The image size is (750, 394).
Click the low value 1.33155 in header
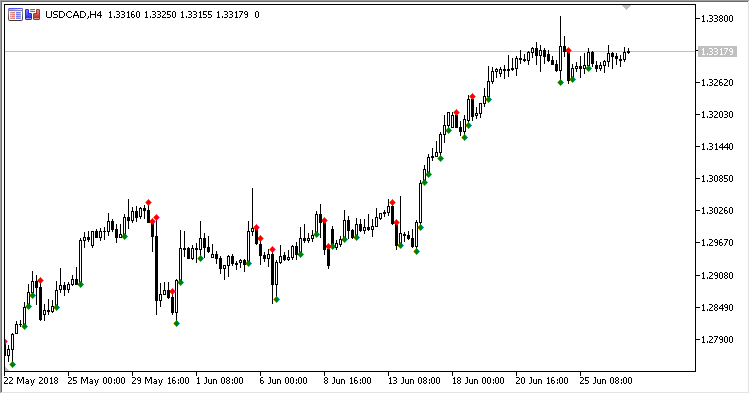click(196, 15)
